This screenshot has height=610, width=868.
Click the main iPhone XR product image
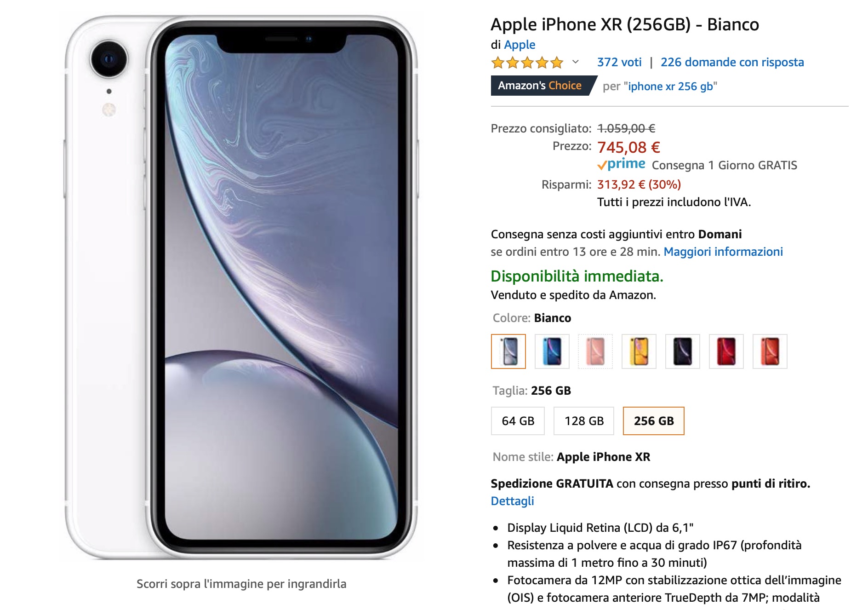pyautogui.click(x=241, y=288)
